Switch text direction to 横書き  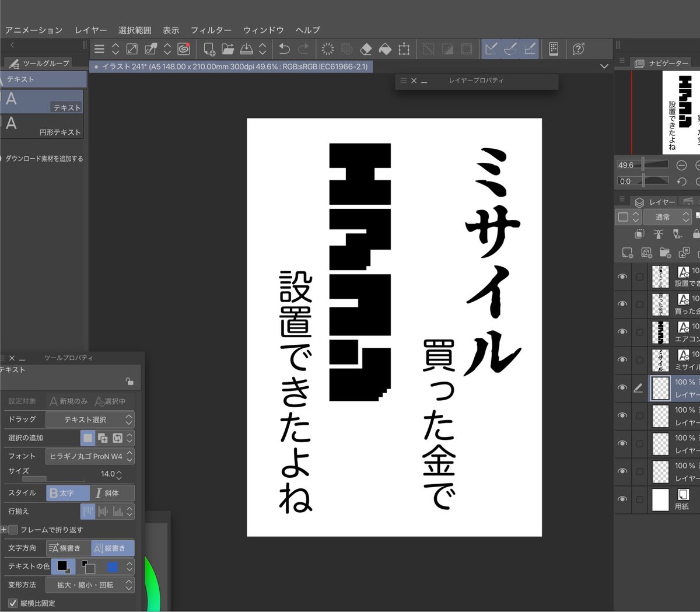pos(68,548)
